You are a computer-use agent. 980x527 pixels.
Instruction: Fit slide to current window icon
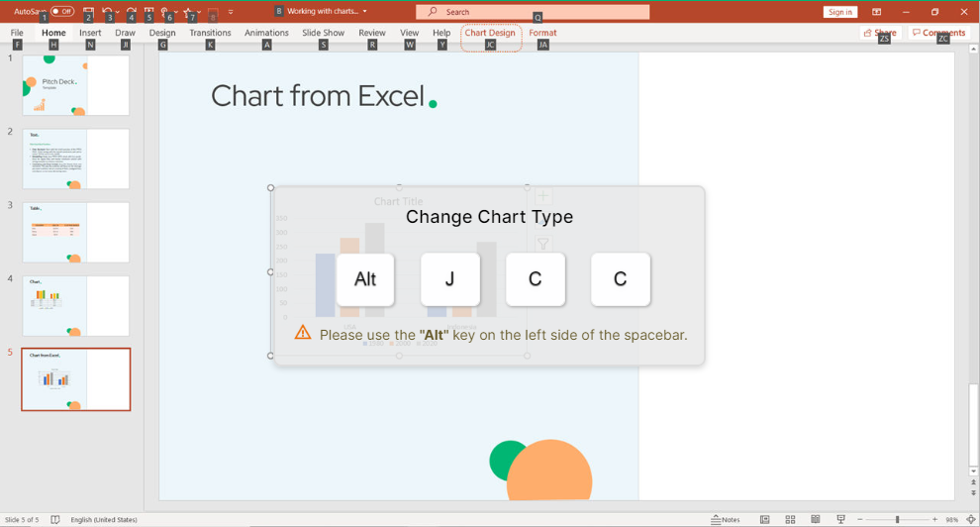[971, 519]
